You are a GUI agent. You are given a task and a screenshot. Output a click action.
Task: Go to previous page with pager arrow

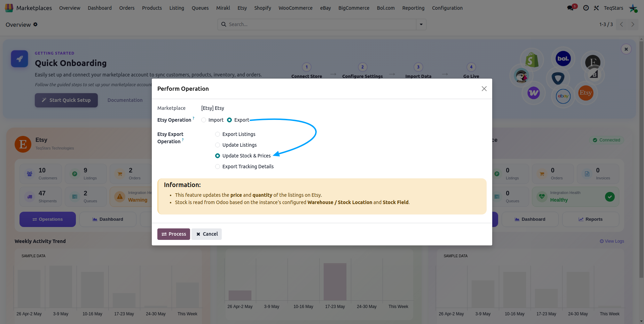tap(621, 24)
